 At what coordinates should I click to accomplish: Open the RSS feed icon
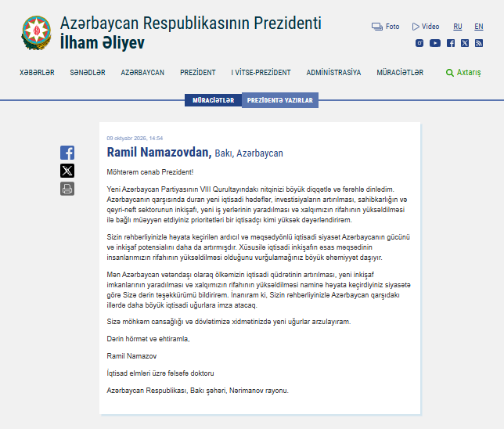[479, 43]
